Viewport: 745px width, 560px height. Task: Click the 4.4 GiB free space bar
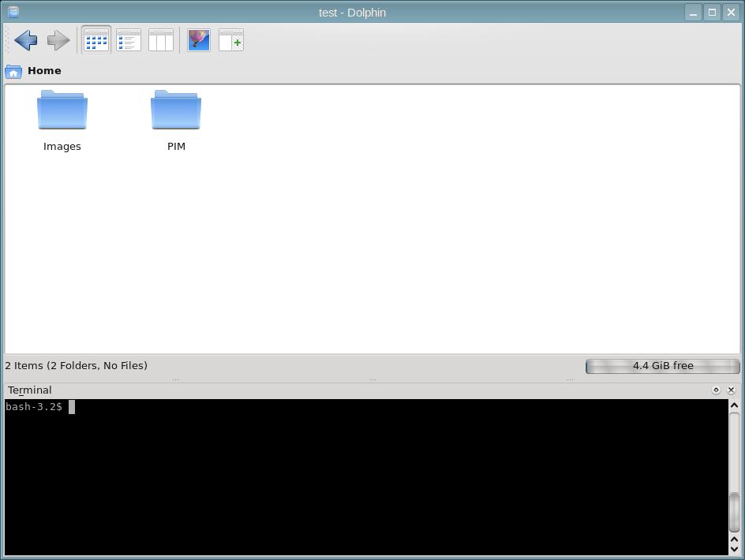[663, 366]
